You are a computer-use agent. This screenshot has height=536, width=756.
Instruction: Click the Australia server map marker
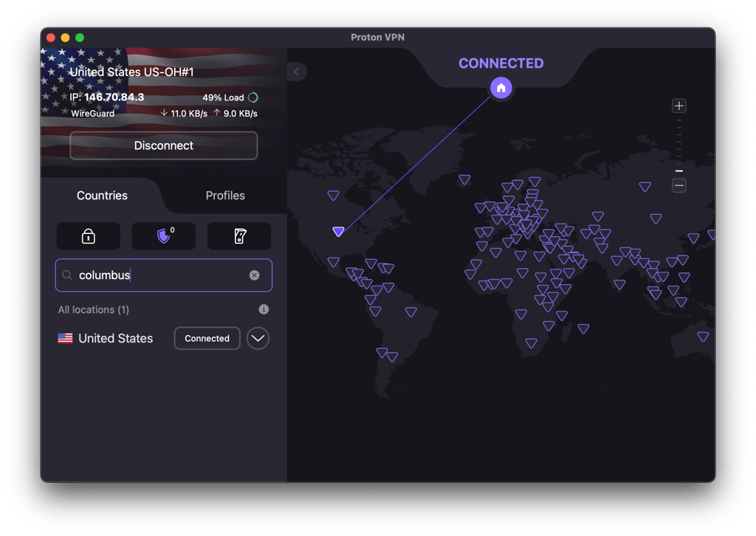pyautogui.click(x=703, y=337)
